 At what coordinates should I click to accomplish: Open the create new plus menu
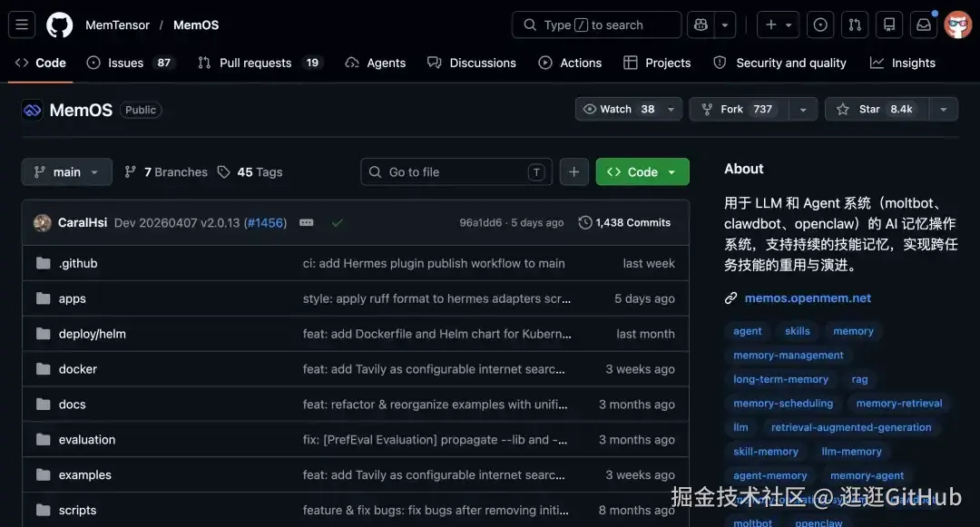pos(779,25)
